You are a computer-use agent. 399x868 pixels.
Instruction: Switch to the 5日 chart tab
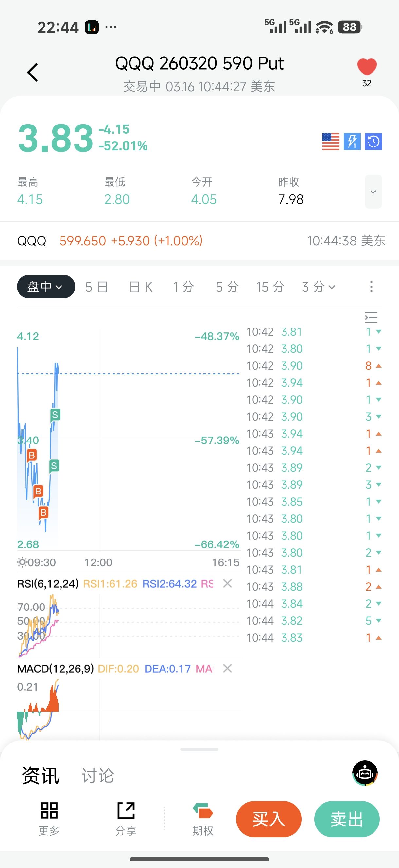point(96,287)
